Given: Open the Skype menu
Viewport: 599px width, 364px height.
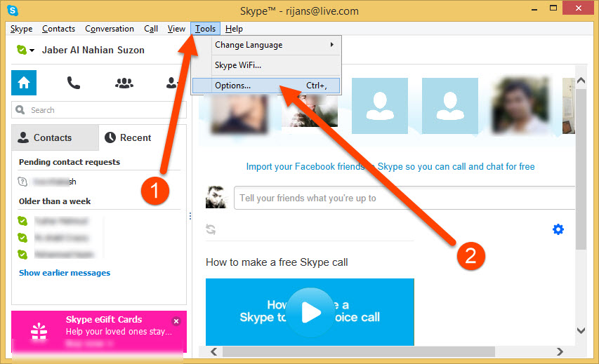Looking at the screenshot, I should [21, 29].
